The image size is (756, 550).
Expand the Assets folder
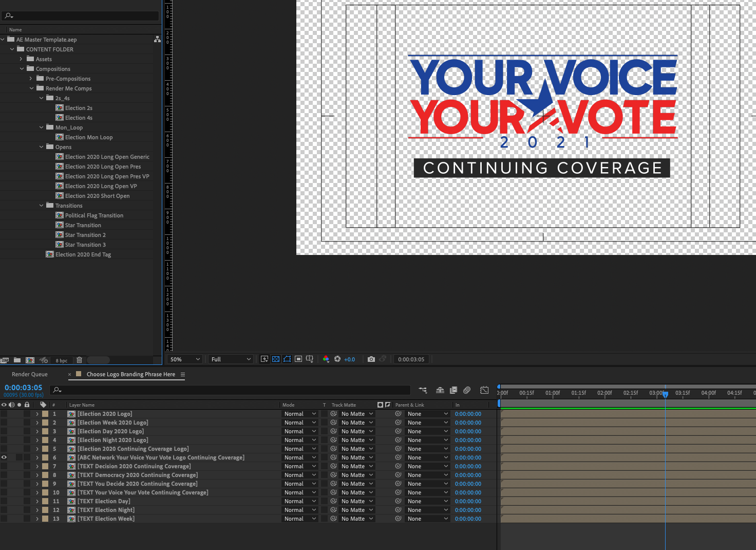coord(21,59)
